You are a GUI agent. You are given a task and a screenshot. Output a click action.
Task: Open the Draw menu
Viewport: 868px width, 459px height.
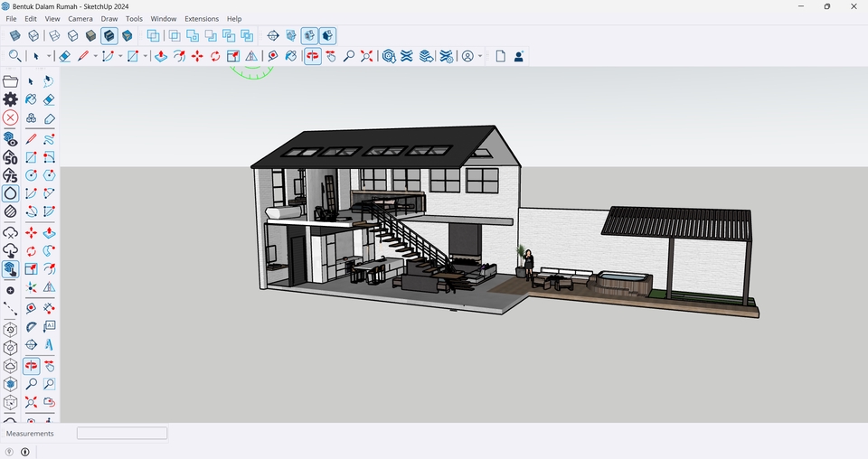[109, 19]
